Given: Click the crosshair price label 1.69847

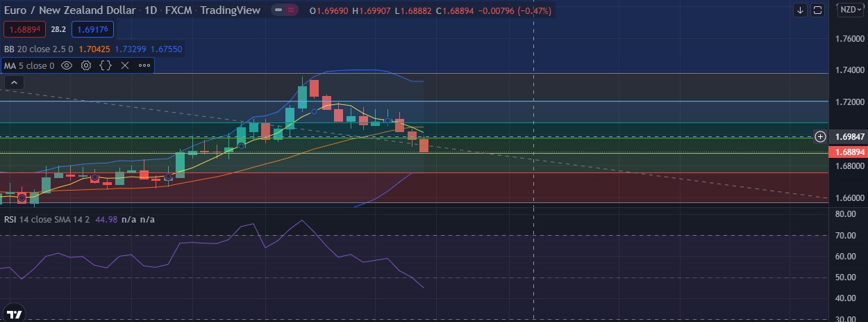Looking at the screenshot, I should (848, 136).
